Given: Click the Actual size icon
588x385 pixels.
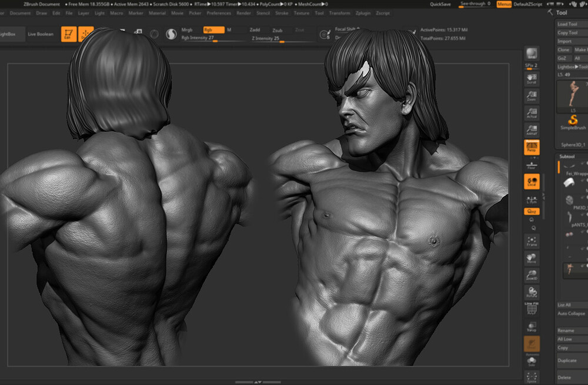Looking at the screenshot, I should point(532,112).
